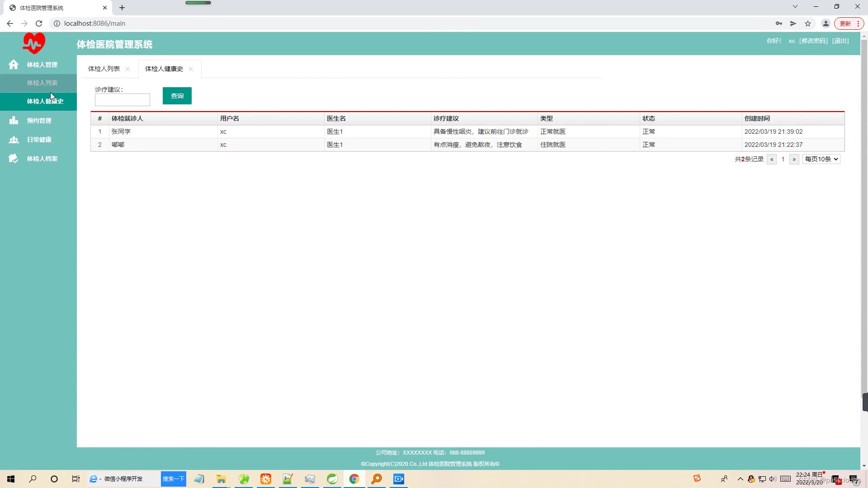This screenshot has height=488, width=868.
Task: Click the » next page pagination arrow
Action: click(x=794, y=159)
